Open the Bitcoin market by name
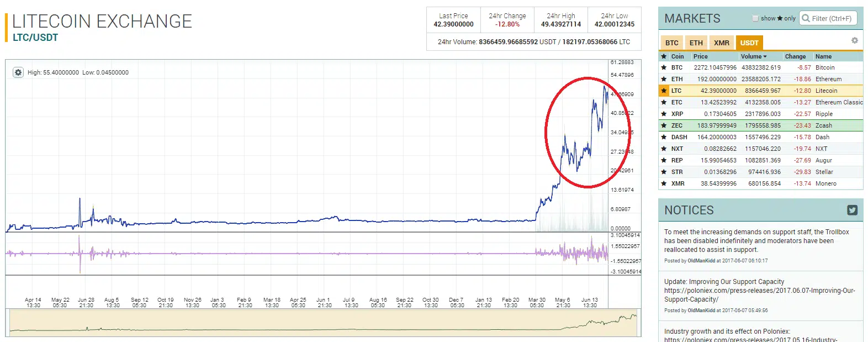 825,67
